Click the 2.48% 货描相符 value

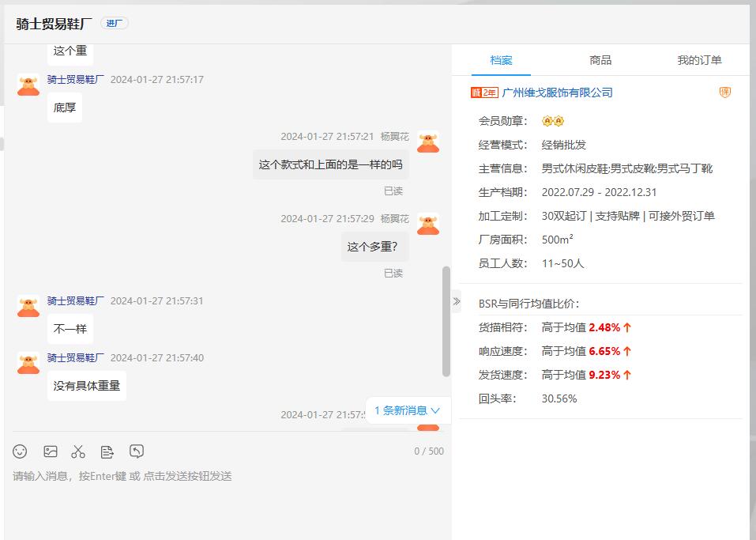coord(604,327)
